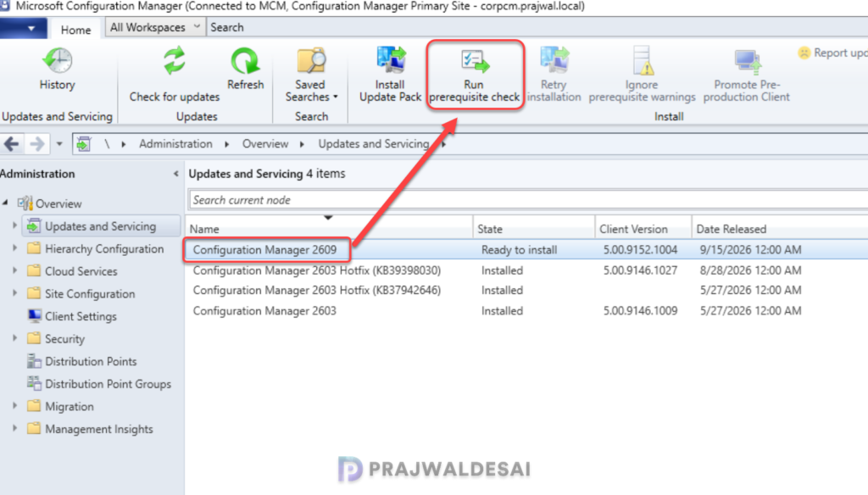Click the 8/28/2026 12:00 AM date cell
Viewport: 868px width, 495px height.
point(751,270)
